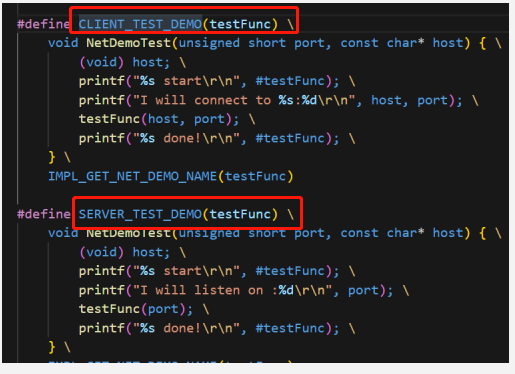
Task: Click the testFunc(host, port) call
Action: (159, 119)
